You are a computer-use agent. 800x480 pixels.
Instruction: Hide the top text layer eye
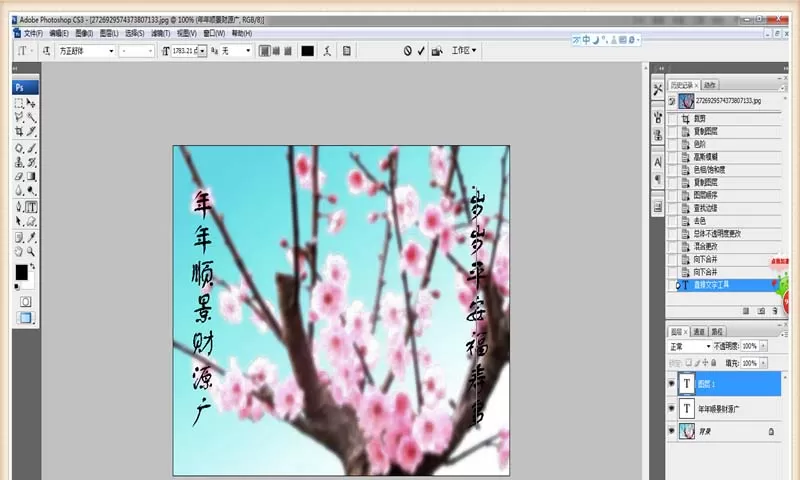click(x=671, y=384)
